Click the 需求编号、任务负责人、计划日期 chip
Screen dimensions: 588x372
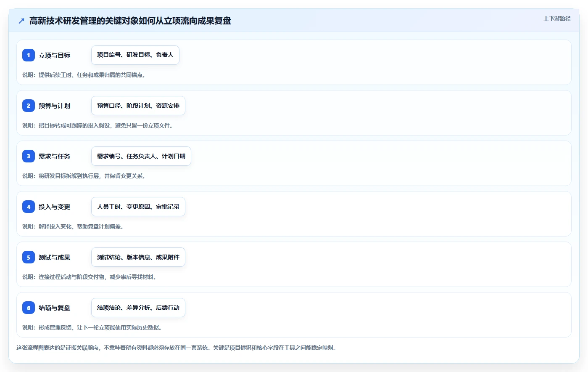click(141, 156)
